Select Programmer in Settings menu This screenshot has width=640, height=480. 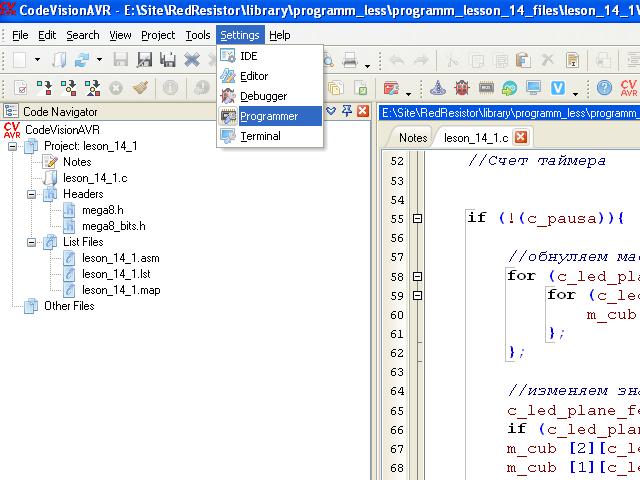coord(270,116)
